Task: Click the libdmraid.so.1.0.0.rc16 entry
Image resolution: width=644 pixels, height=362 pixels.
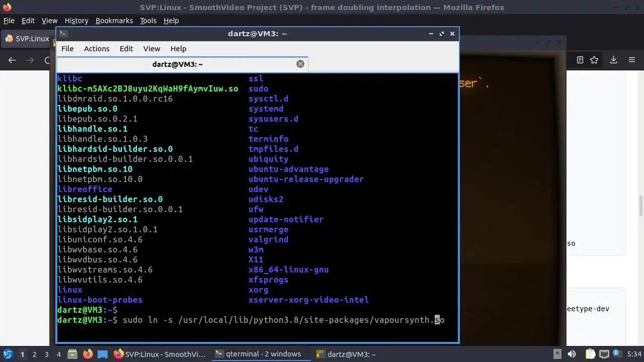Action: (x=115, y=99)
